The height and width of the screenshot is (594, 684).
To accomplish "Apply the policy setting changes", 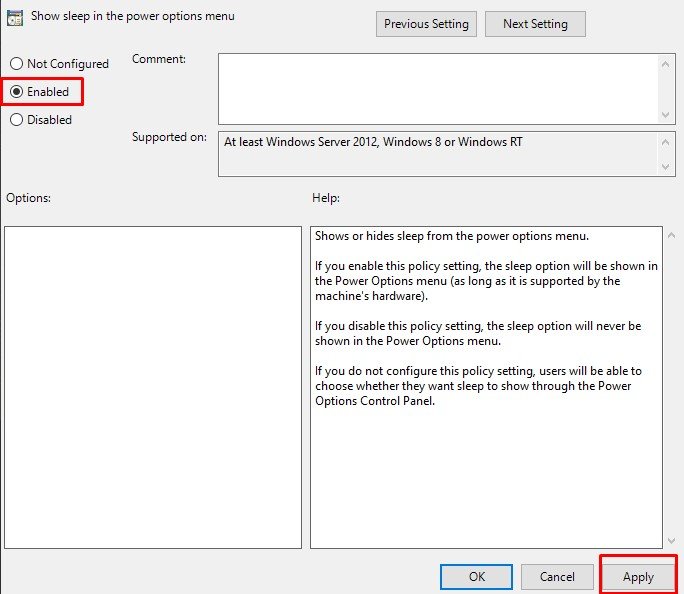I will tap(638, 577).
